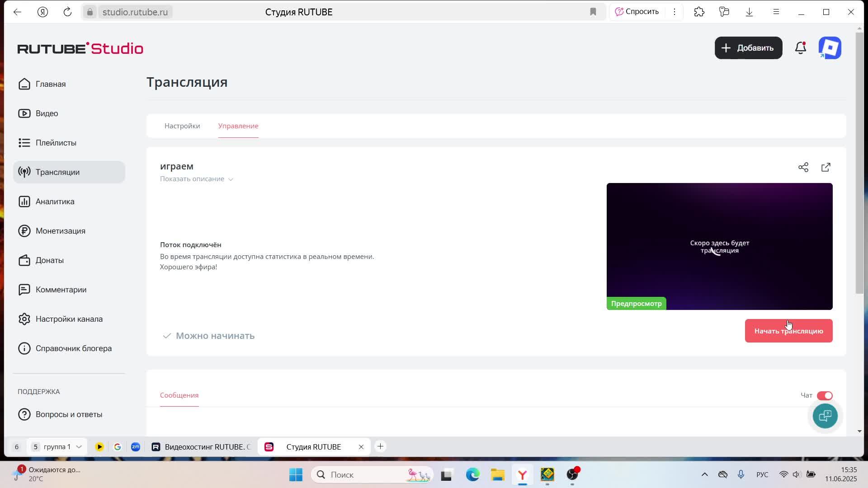Select the Сообщения tab
This screenshot has width=868, height=488.
pos(179,395)
